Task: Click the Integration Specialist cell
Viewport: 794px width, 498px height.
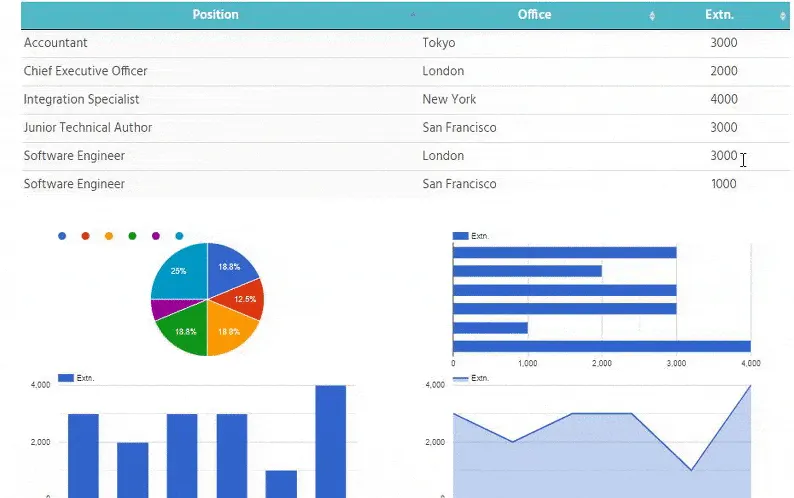Action: pos(81,99)
